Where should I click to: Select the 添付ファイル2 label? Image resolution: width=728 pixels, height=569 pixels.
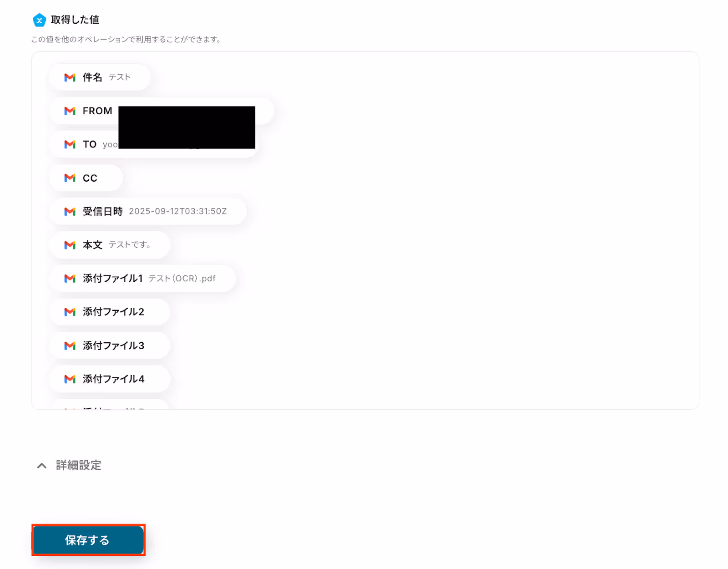(x=113, y=312)
